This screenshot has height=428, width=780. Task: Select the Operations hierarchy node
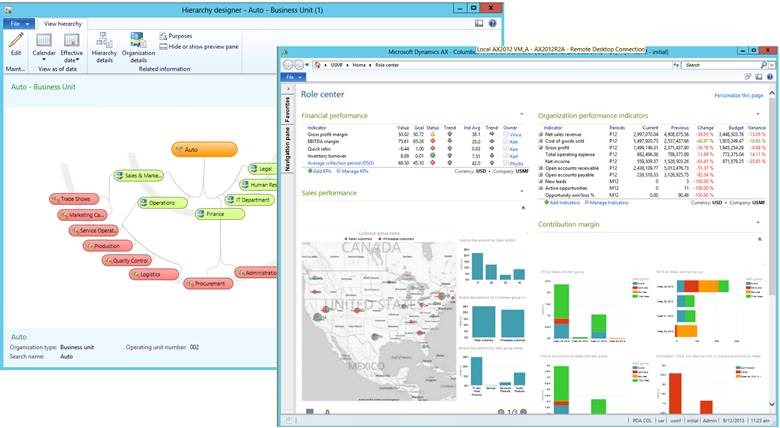coord(163,203)
